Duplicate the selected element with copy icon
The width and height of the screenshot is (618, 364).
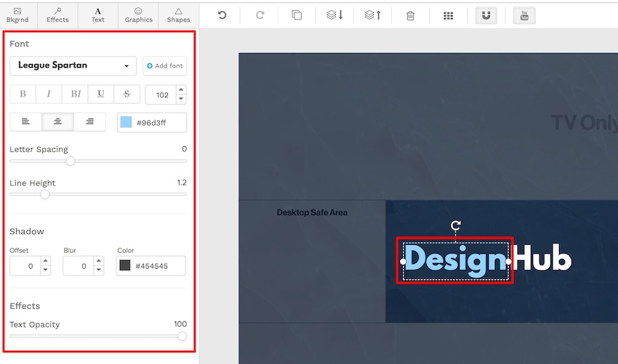click(x=297, y=15)
